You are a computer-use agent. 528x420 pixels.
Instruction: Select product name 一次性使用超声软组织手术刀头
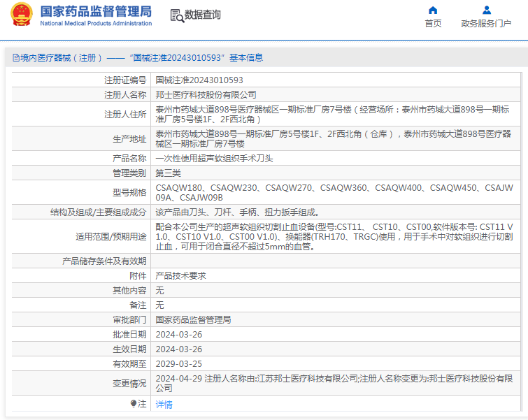[214, 159]
